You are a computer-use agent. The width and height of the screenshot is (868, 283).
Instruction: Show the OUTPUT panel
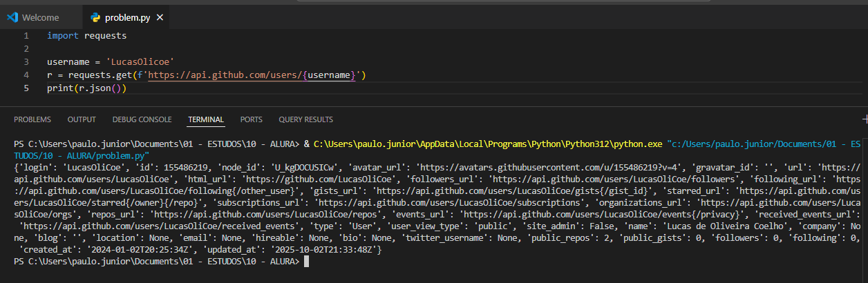(82, 119)
